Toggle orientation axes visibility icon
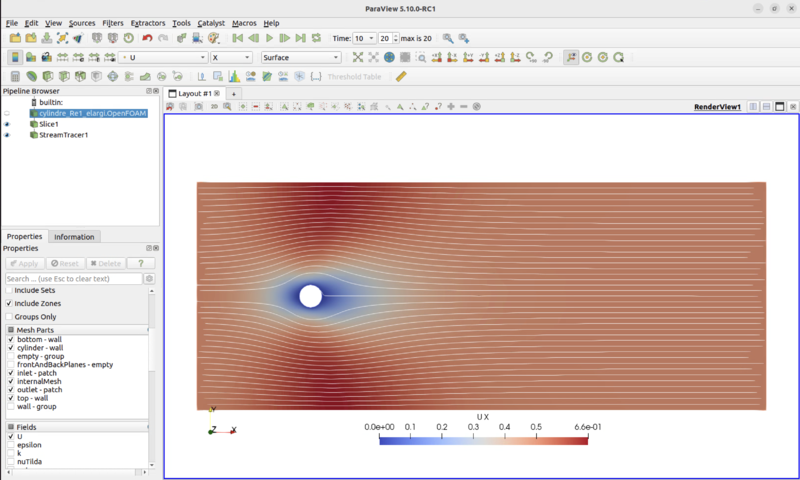The image size is (800, 480). coord(571,57)
